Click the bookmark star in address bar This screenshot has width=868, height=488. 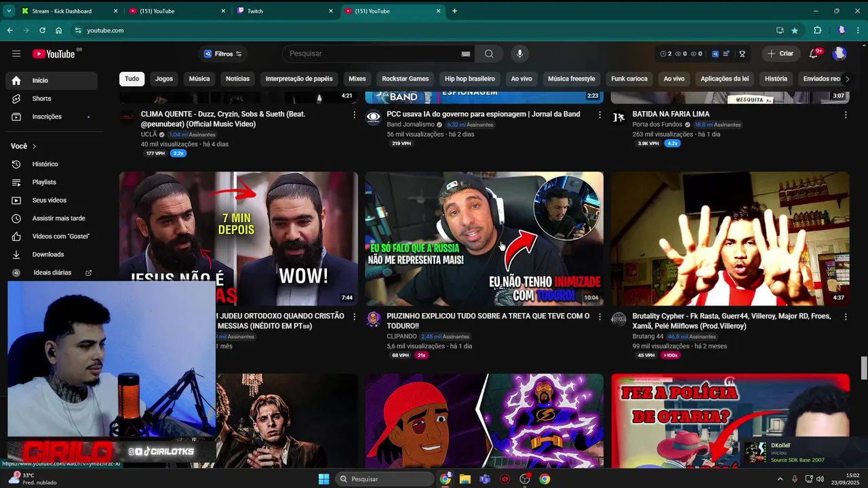point(795,30)
